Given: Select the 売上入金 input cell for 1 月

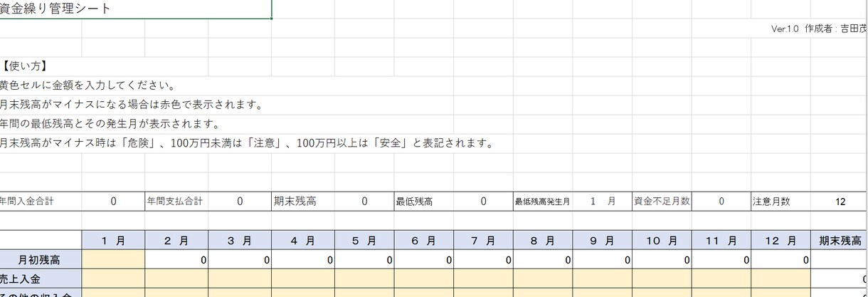Looking at the screenshot, I should 113,278.
